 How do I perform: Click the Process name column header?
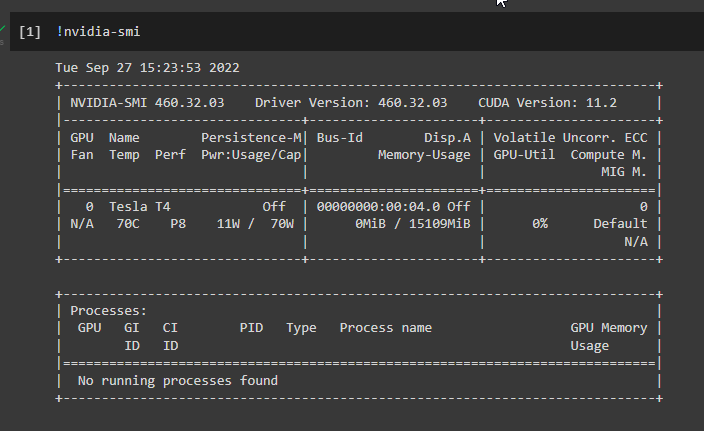coord(385,327)
